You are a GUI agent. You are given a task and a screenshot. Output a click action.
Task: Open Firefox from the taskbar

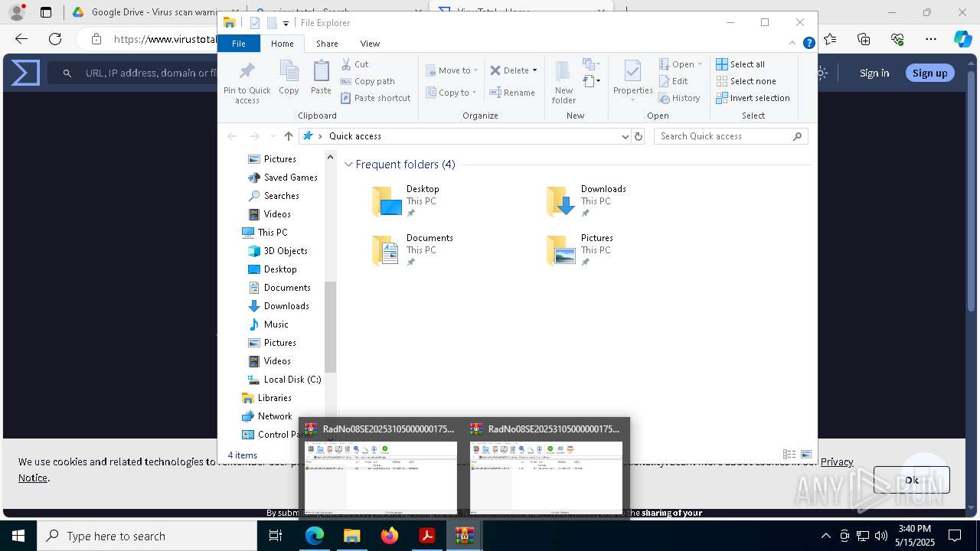pyautogui.click(x=390, y=536)
